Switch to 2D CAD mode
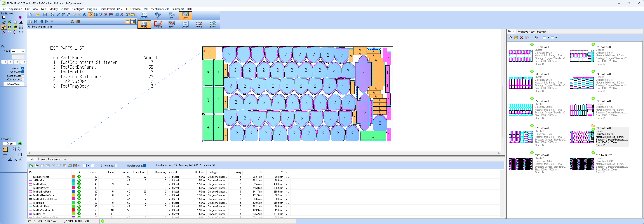 pyautogui.click(x=144, y=15)
